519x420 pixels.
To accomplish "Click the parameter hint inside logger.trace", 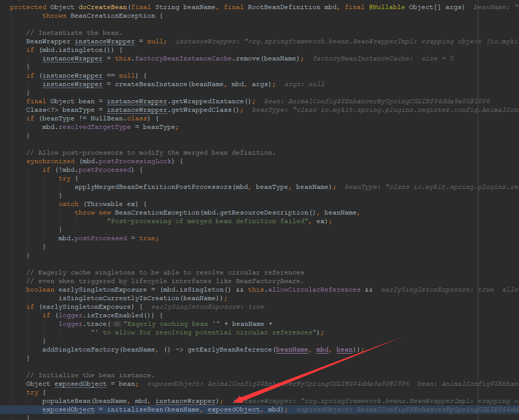I will (116, 324).
